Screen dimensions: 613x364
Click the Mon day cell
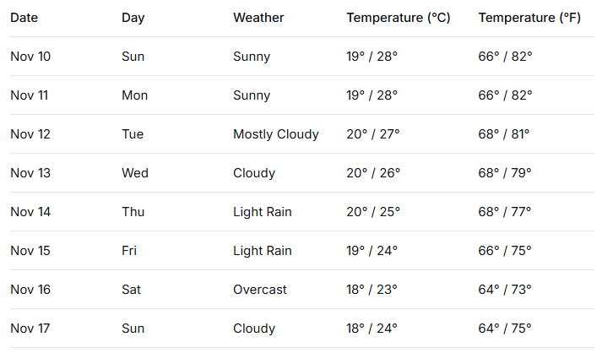(135, 95)
